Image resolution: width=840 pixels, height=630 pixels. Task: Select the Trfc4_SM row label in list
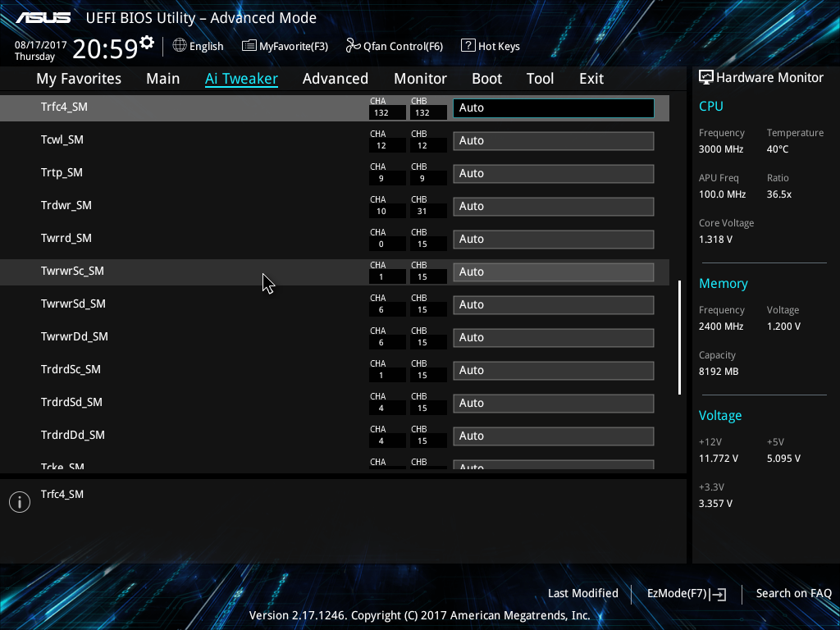click(x=64, y=107)
